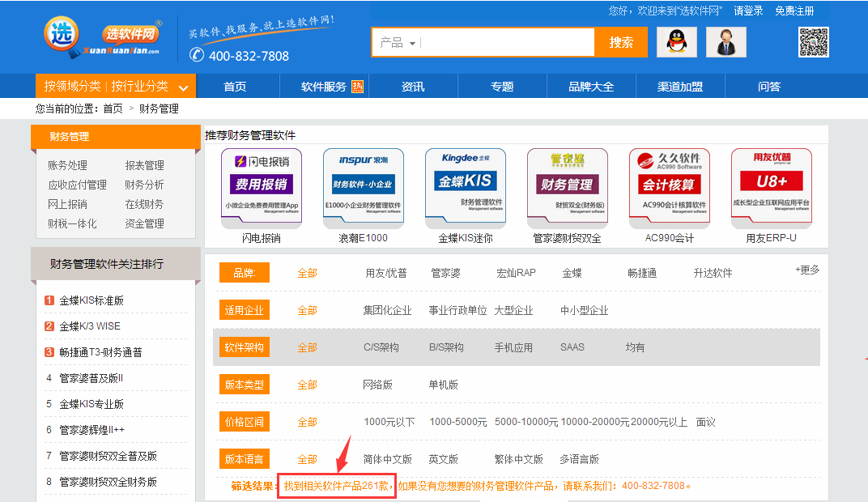Open QQ penguin chat icon
The image size is (868, 502).
tap(676, 42)
